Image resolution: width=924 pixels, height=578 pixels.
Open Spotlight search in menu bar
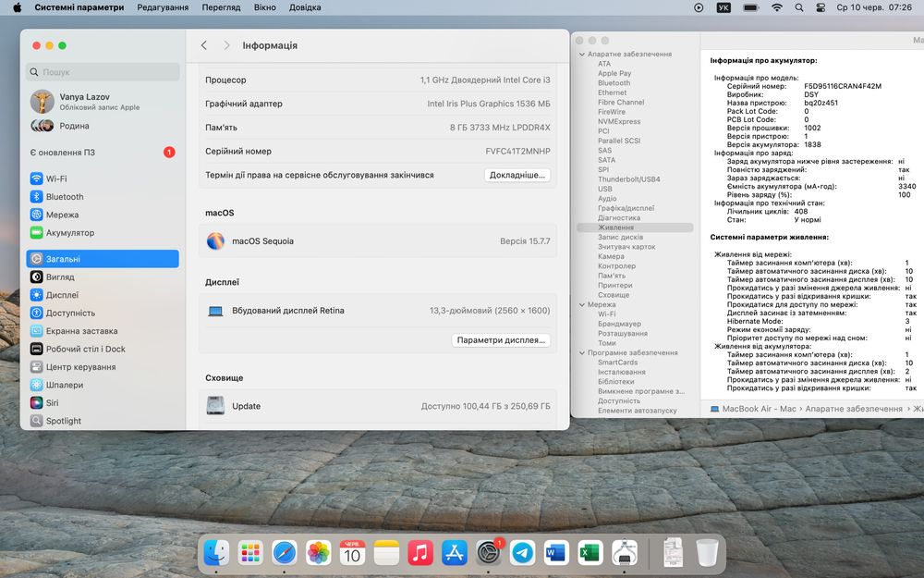click(x=799, y=7)
